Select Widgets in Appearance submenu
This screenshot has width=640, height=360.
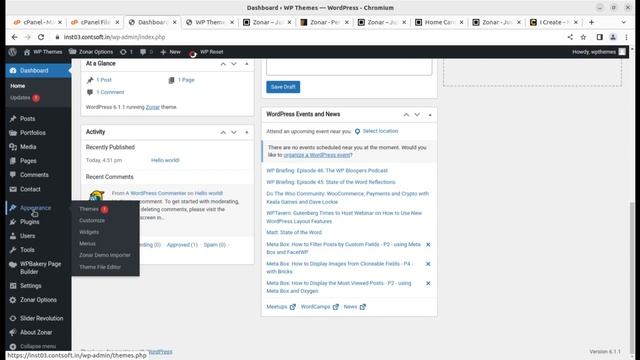coord(89,232)
